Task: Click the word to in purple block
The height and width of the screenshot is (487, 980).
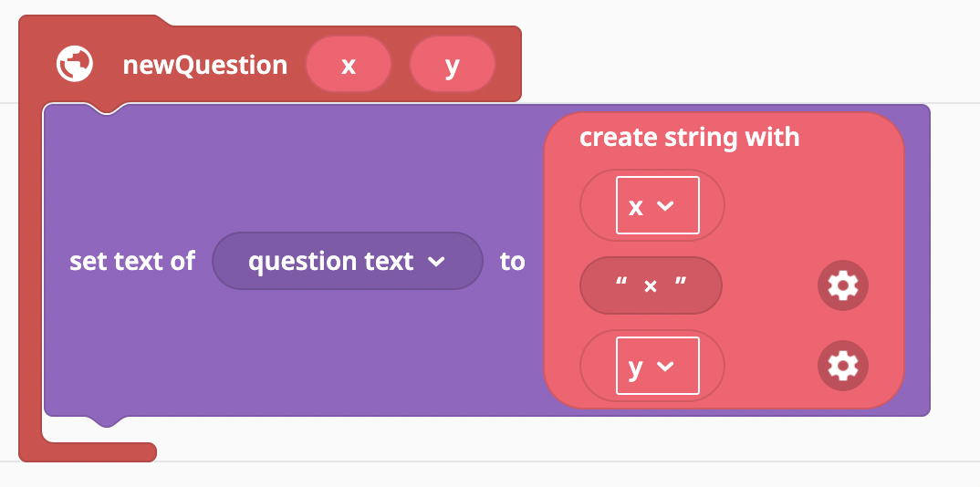Action: [513, 262]
